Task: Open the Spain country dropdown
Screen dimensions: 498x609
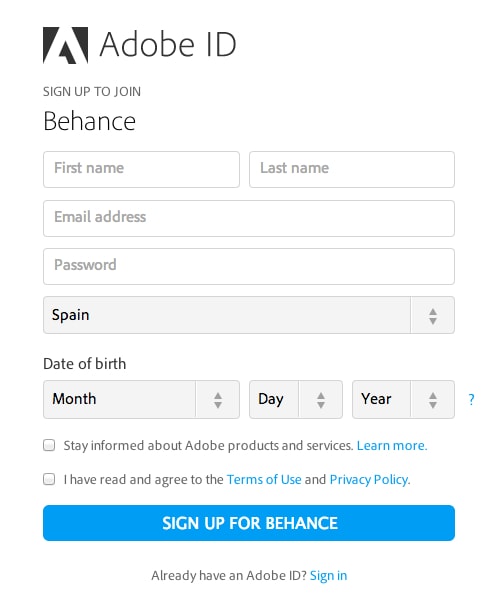Action: pos(249,315)
